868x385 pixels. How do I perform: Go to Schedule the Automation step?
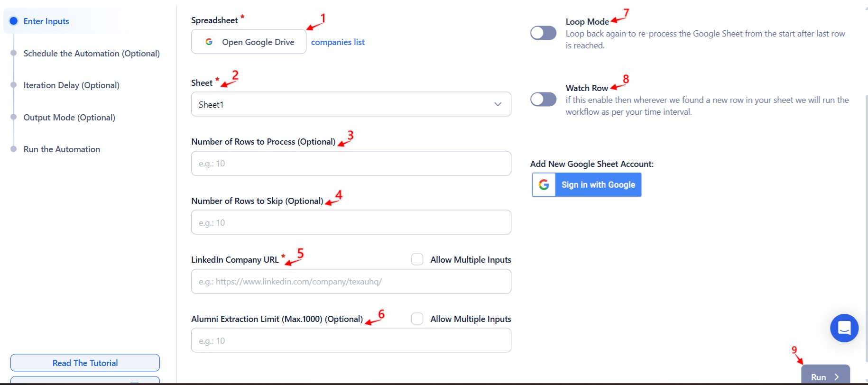pos(92,54)
